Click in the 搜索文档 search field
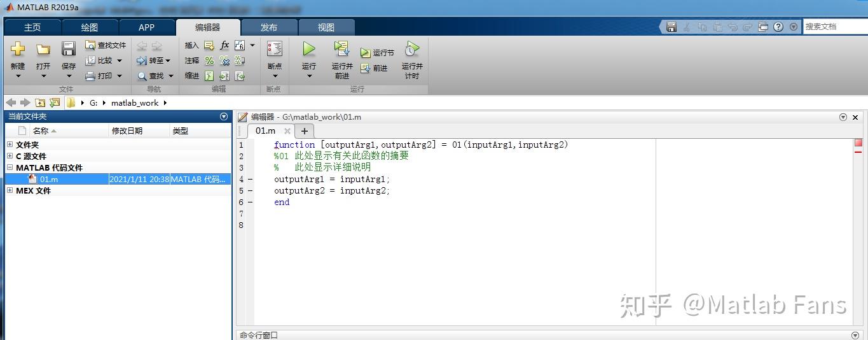Viewport: 868px width, 340px height. coord(834,27)
